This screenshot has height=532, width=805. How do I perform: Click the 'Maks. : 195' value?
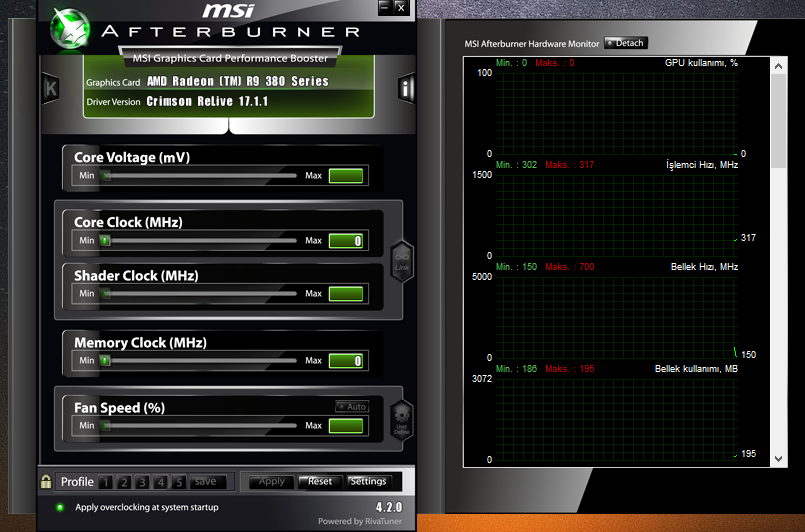click(x=570, y=369)
